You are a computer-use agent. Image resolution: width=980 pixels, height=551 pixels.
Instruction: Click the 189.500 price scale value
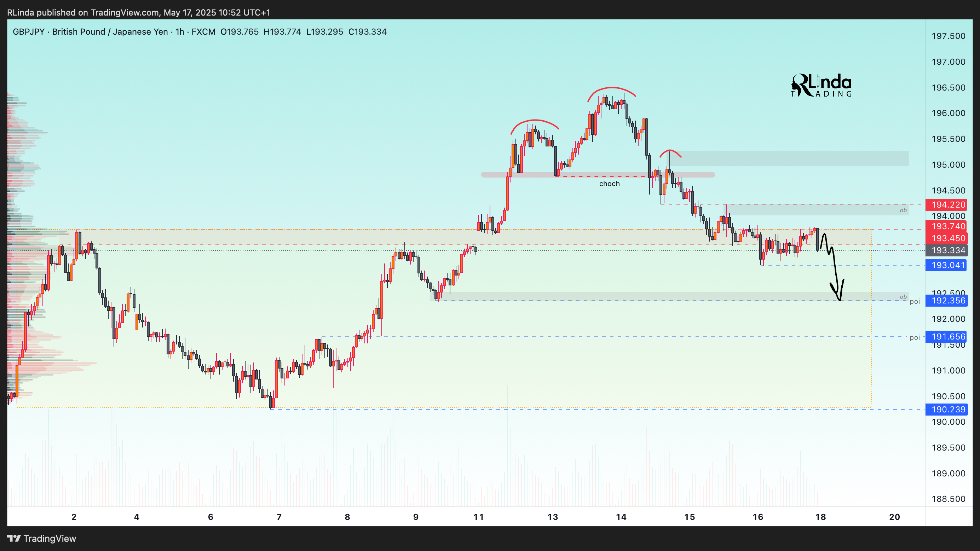(x=949, y=448)
